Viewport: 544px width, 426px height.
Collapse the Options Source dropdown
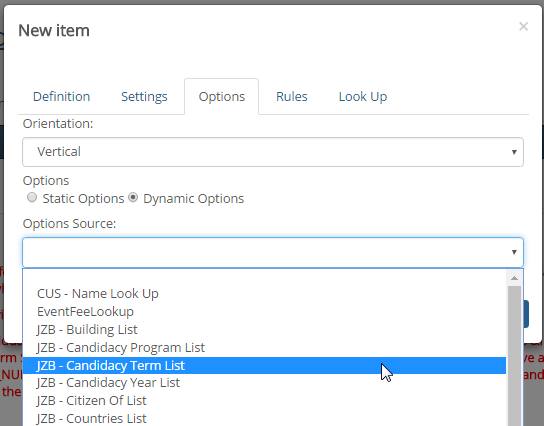point(273,252)
